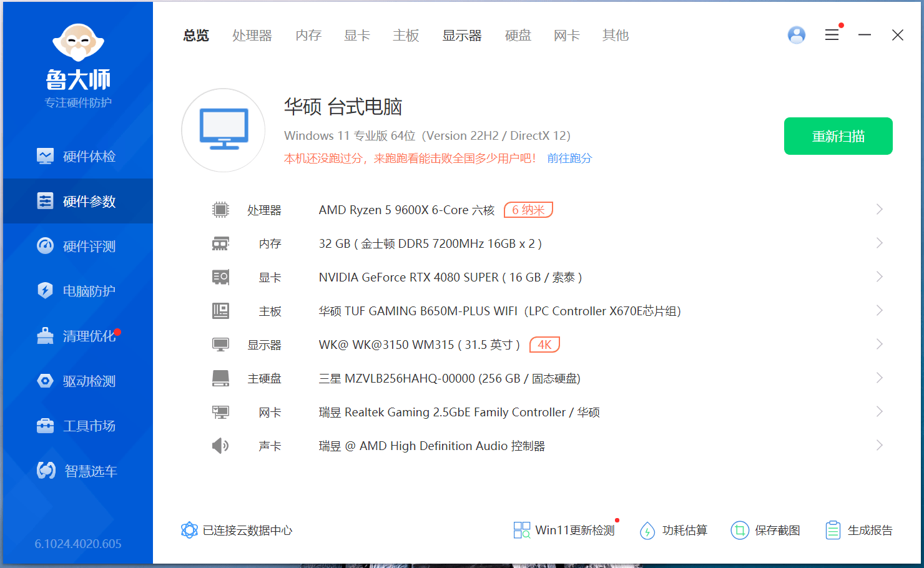This screenshot has width=924, height=568.
Task: Click the 主硬盘 disk drive icon
Action: 220,378
